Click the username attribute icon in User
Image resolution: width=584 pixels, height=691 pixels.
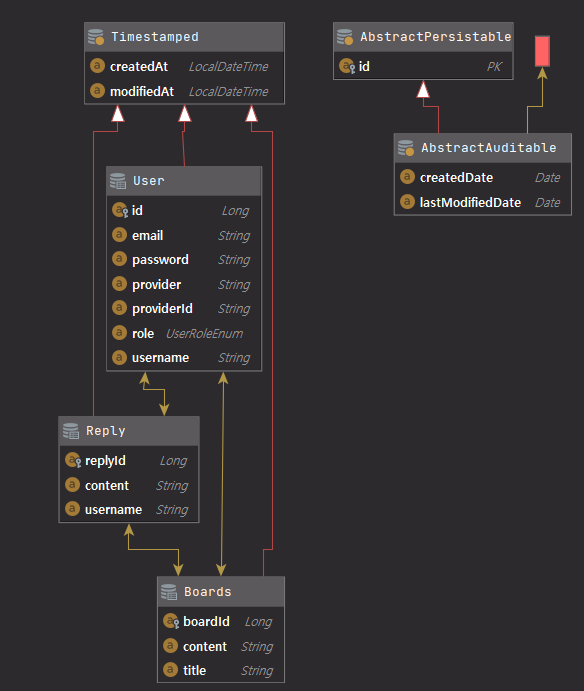tap(119, 357)
